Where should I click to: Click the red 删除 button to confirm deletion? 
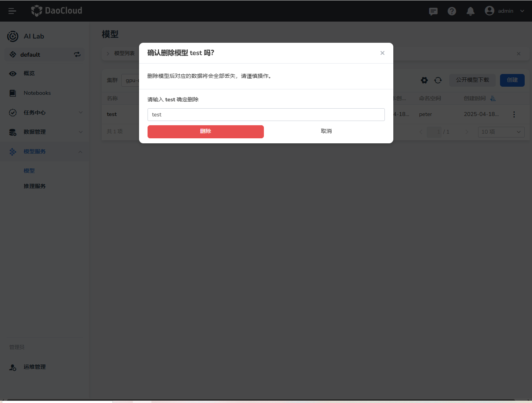coord(205,131)
